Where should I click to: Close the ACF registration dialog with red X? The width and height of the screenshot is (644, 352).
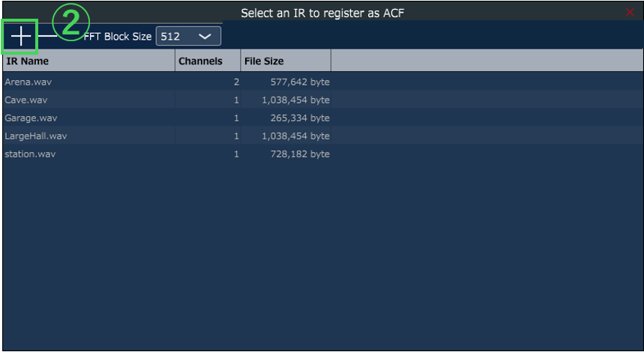tap(630, 13)
